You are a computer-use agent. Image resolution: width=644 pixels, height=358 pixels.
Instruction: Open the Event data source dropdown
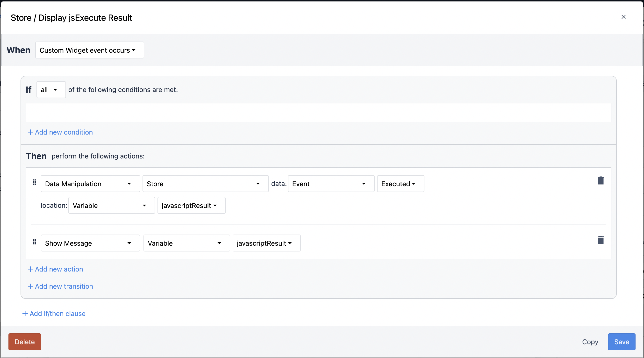(331, 184)
